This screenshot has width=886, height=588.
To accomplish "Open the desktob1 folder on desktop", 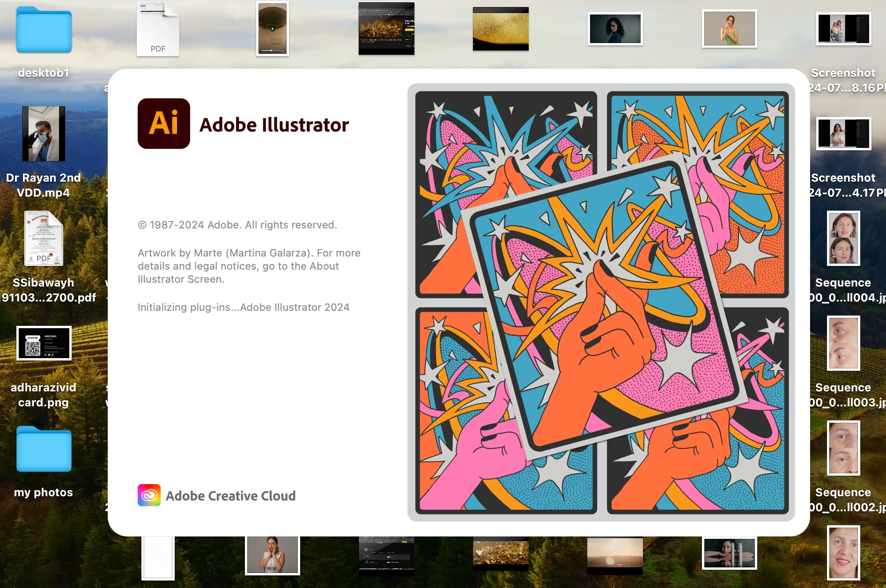I will (x=44, y=30).
